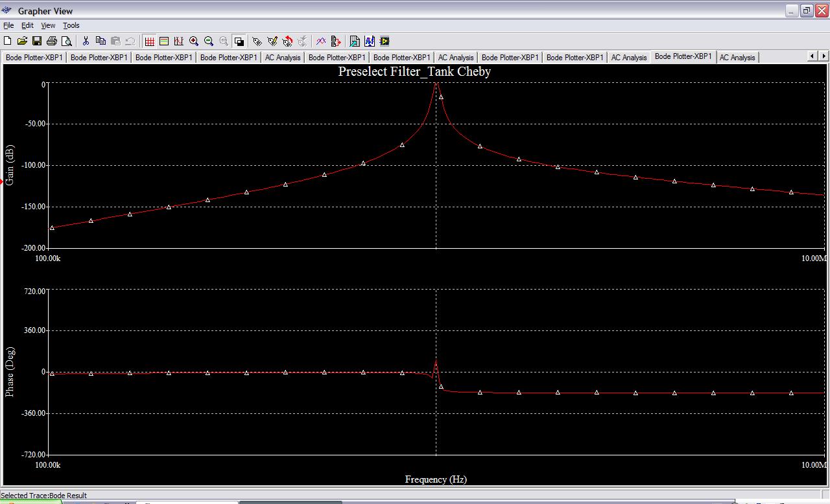Open Print Preview from the toolbar
Viewport: 830px width, 504px height.
tap(67, 41)
